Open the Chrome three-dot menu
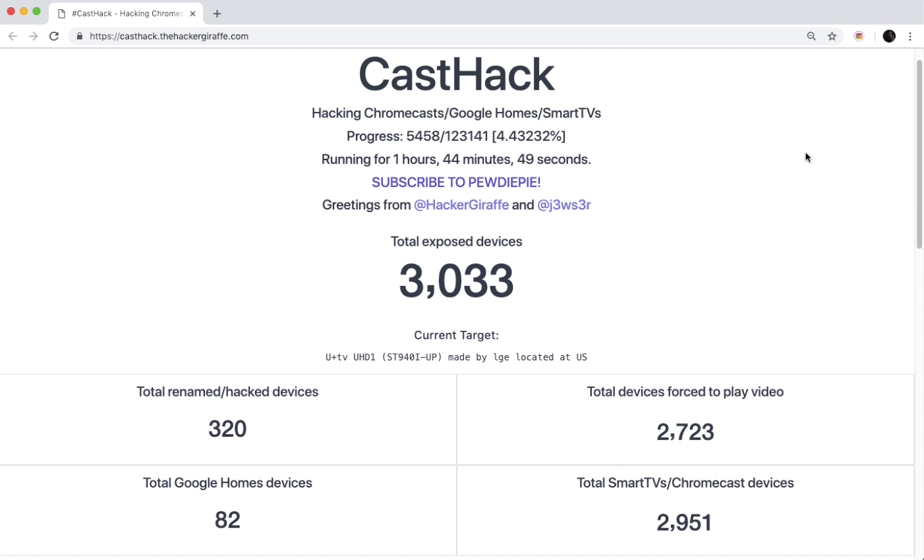The width and height of the screenshot is (924, 560). coord(910,36)
